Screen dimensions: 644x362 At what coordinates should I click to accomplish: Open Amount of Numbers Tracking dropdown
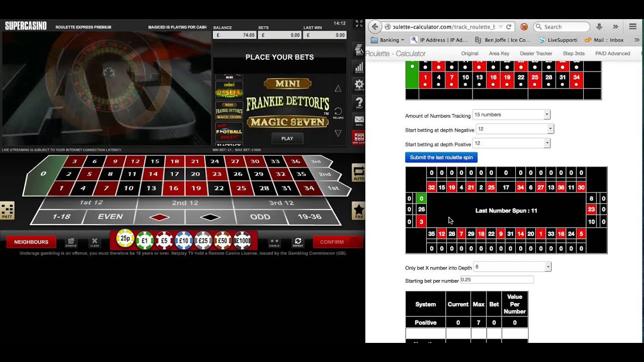click(511, 115)
